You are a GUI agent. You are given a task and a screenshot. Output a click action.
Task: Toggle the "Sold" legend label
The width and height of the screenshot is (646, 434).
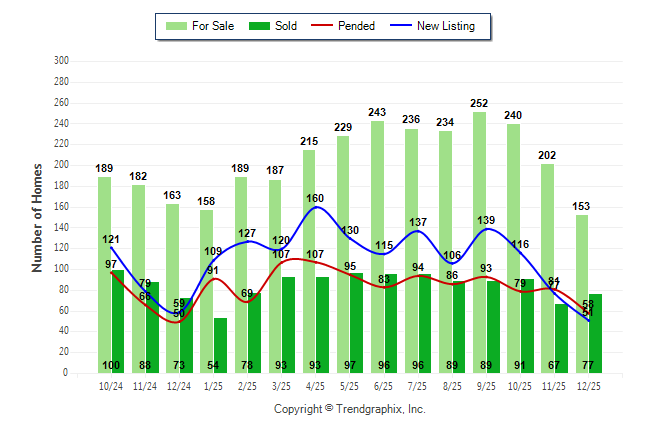point(286,26)
